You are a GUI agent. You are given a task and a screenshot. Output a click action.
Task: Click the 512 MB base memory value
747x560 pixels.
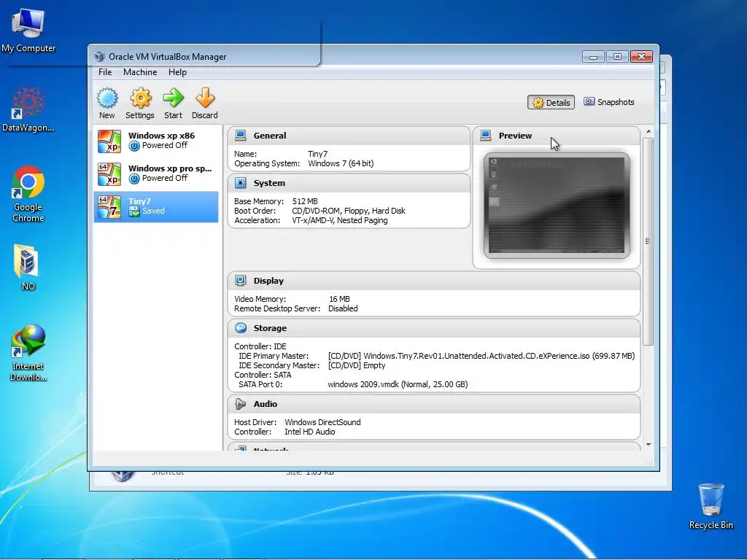(305, 201)
